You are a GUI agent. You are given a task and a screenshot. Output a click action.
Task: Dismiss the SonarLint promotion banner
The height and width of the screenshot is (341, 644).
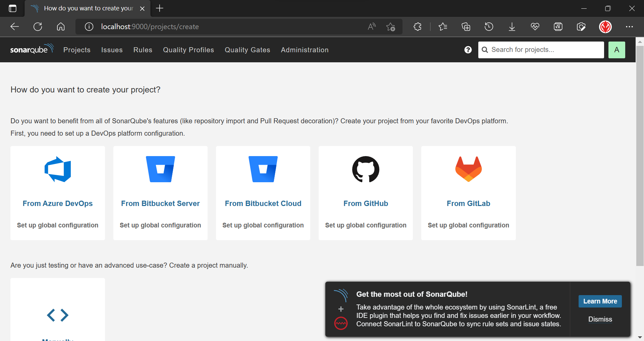pos(600,319)
